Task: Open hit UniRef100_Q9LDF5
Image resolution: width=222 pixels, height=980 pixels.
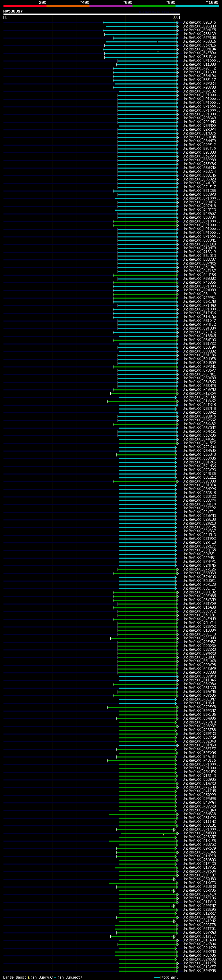Action: coord(199,23)
